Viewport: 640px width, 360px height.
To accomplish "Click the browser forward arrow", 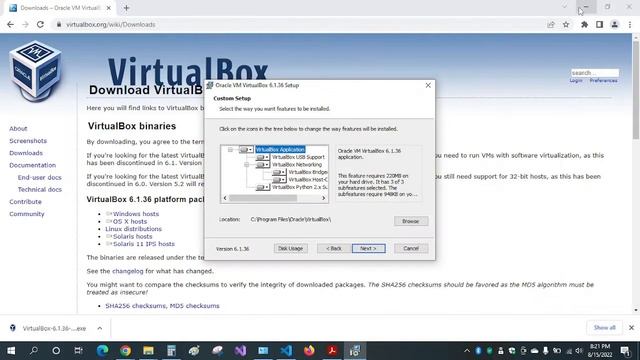I will click(x=25, y=24).
